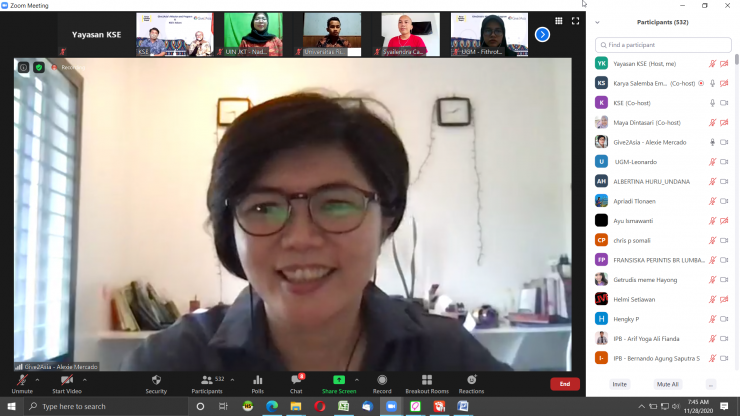Open the Windows notification center
Image resolution: width=740 pixels, height=416 pixels.
[724, 406]
